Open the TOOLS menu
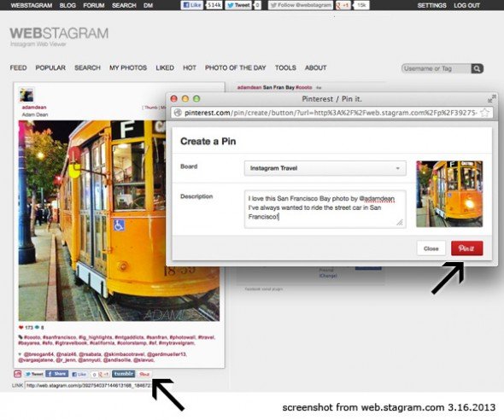 pyautogui.click(x=285, y=67)
